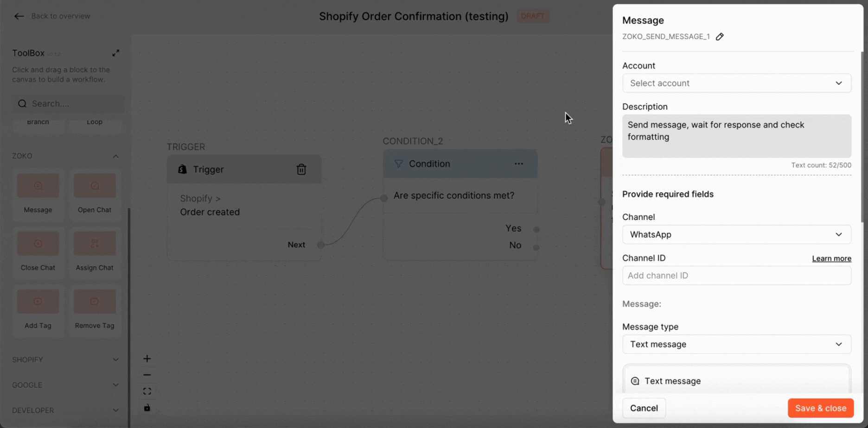Click the Yes output connector on the Condition node
The image size is (868, 428).
point(536,229)
